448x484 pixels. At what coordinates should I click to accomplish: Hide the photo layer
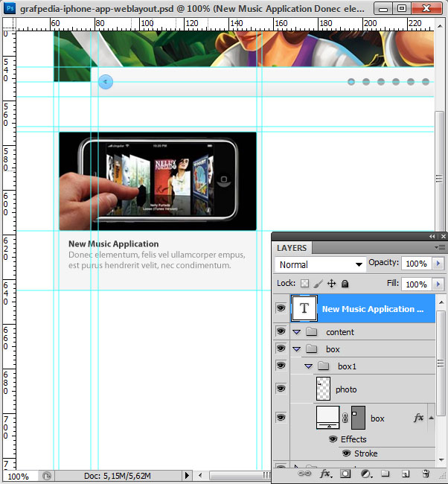click(281, 388)
